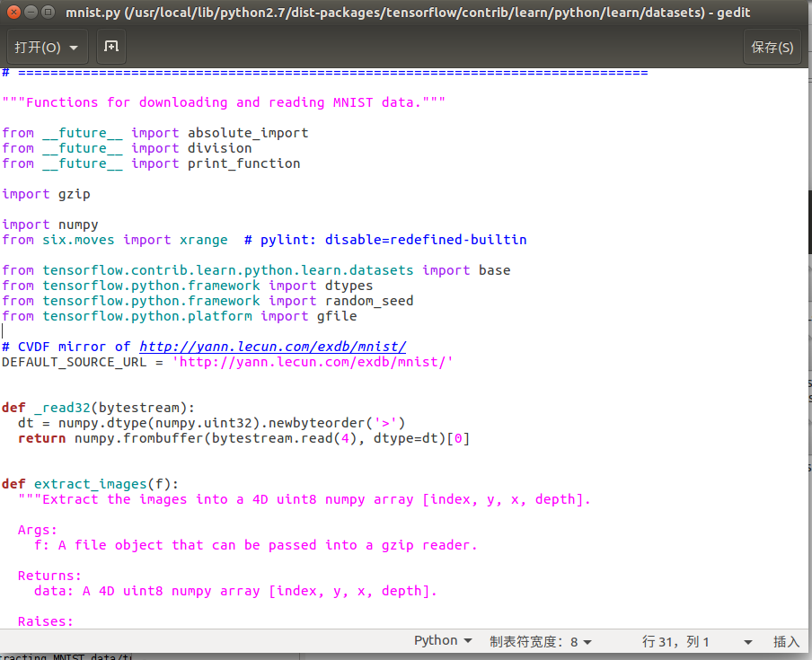This screenshot has width=812, height=660.
Task: Open the 行 31, 列 1 position dropdown
Action: pos(697,642)
